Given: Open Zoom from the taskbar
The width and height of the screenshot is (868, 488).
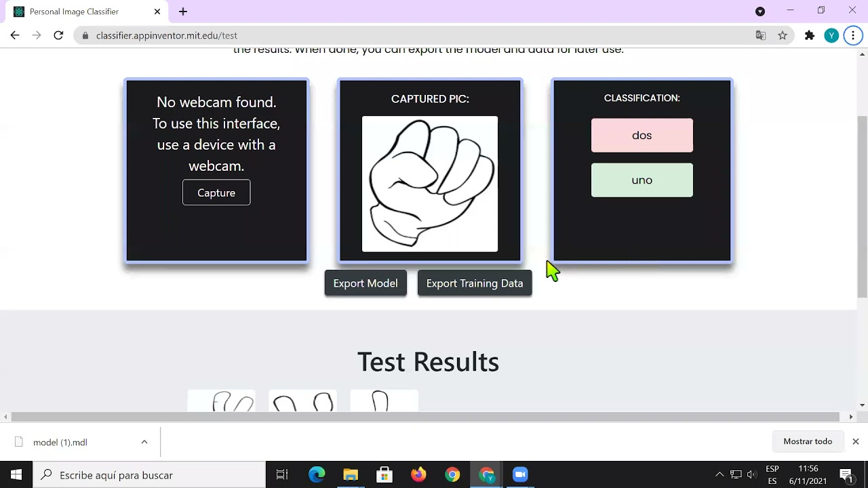Looking at the screenshot, I should click(520, 475).
